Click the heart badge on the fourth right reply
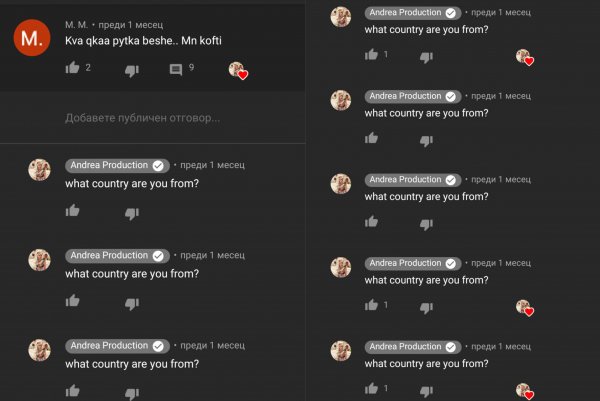This screenshot has height=401, width=600. click(x=525, y=308)
